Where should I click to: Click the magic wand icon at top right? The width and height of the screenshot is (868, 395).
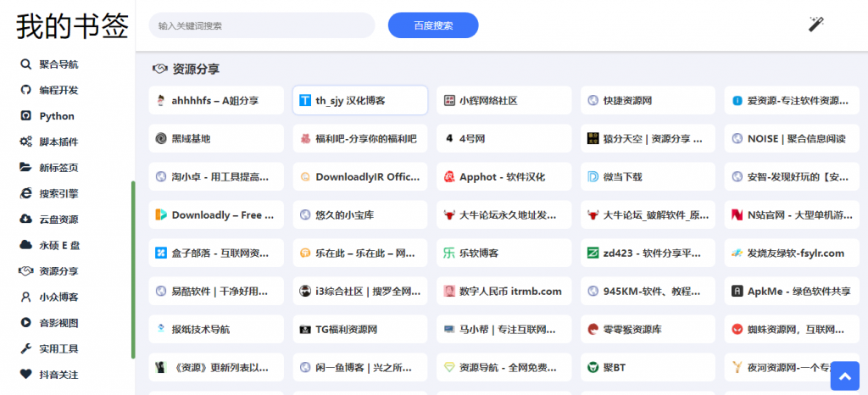click(816, 25)
